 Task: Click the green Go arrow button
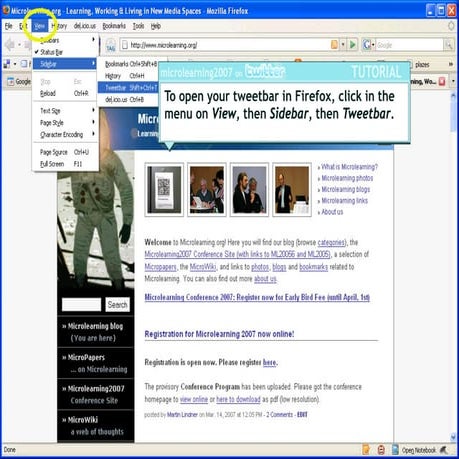pyautogui.click(x=352, y=44)
